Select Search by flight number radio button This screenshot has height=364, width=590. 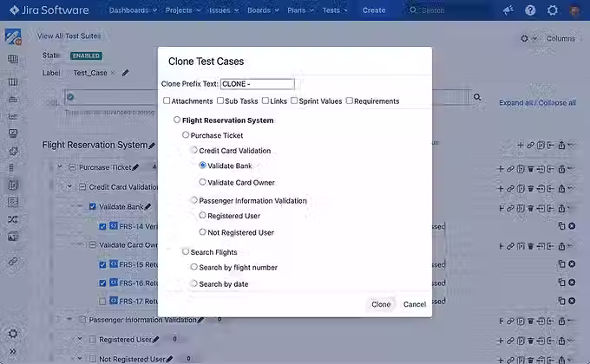[193, 267]
